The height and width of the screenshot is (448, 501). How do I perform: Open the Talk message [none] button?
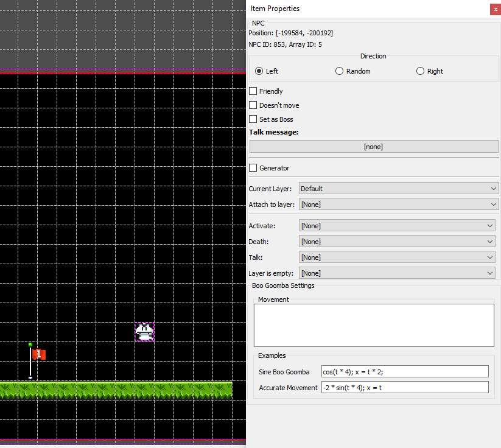pos(374,147)
